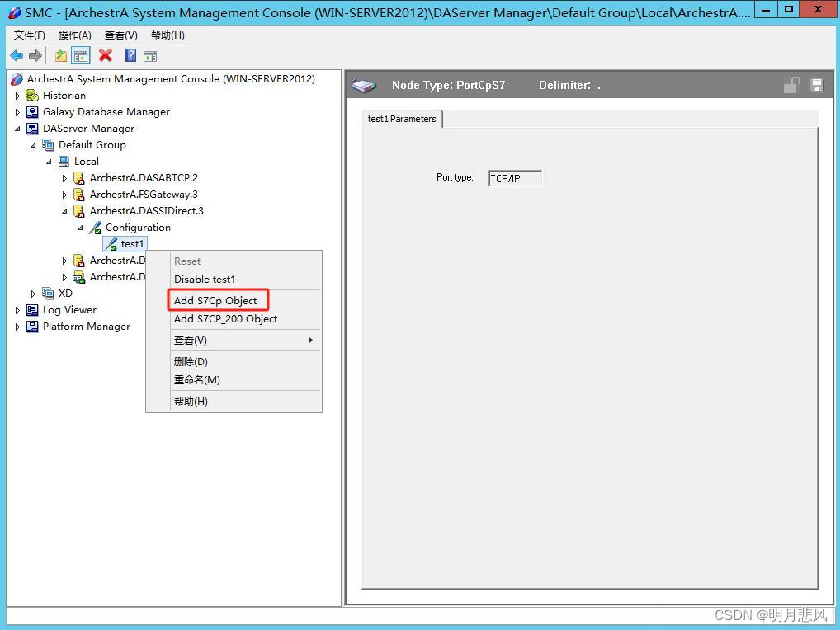Viewport: 840px width, 630px height.
Task: Select the test1 Parameters tab
Action: coord(402,119)
